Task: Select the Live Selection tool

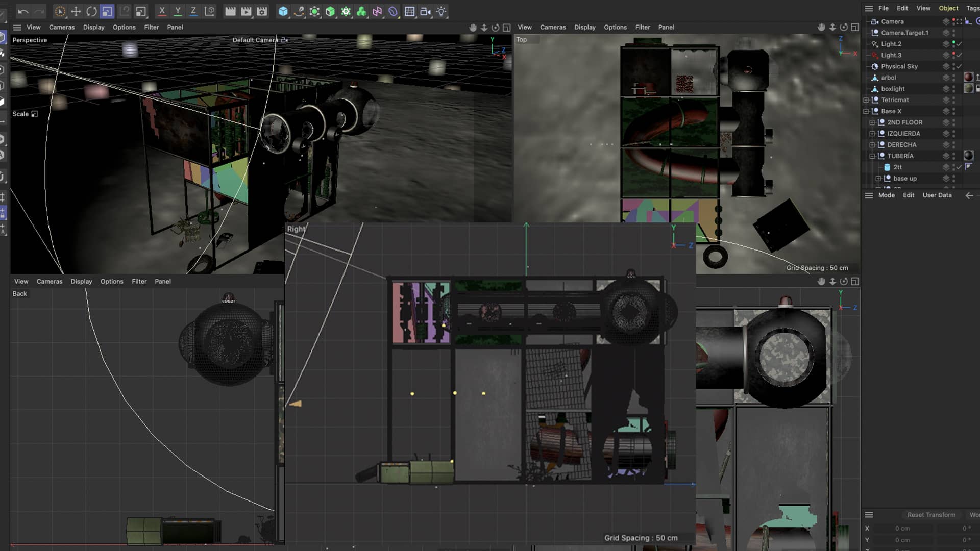Action: coord(60,11)
